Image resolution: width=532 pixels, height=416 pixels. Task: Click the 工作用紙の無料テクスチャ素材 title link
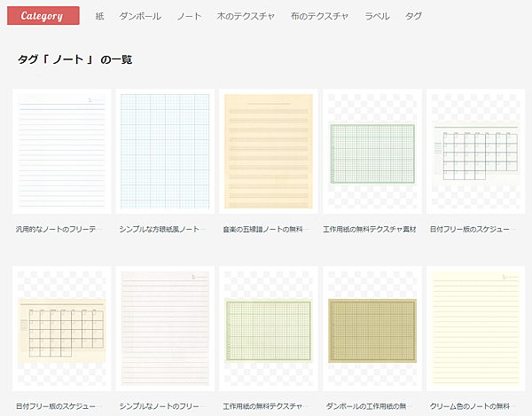(x=370, y=230)
